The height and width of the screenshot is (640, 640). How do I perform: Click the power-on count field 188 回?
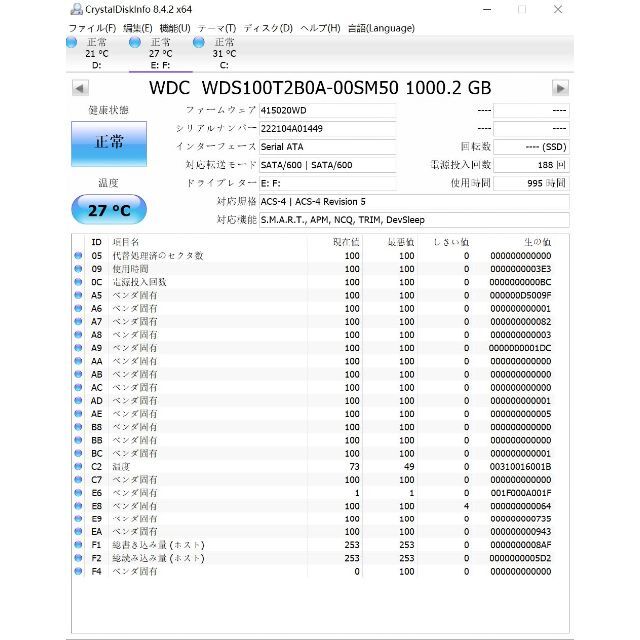(531, 165)
